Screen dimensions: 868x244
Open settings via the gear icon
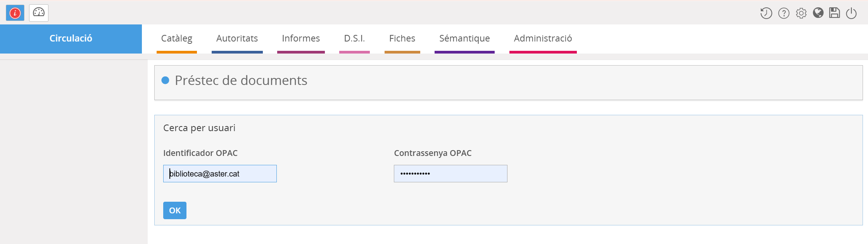pos(801,13)
